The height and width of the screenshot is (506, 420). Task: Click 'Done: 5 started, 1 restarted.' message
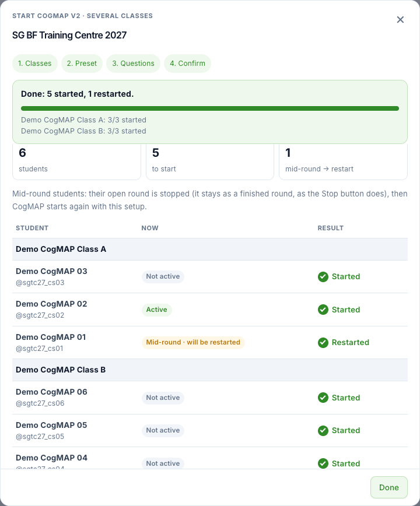(x=77, y=94)
